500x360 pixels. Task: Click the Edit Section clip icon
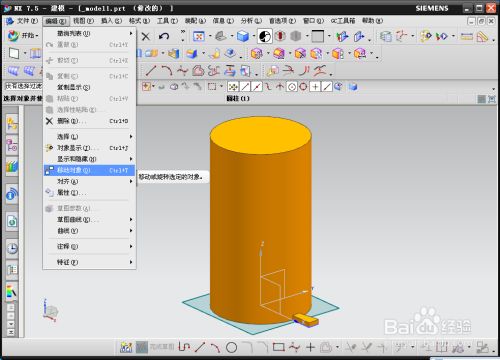(x=342, y=36)
